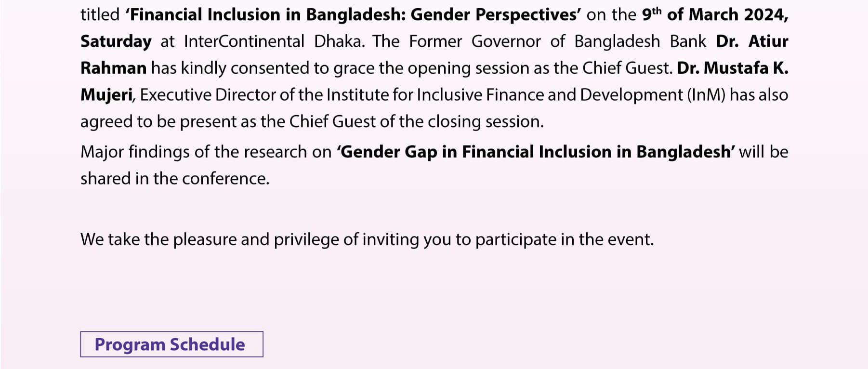Click the words 'Major findings of the research'
Screen dimensions: 868x369
(x=194, y=152)
